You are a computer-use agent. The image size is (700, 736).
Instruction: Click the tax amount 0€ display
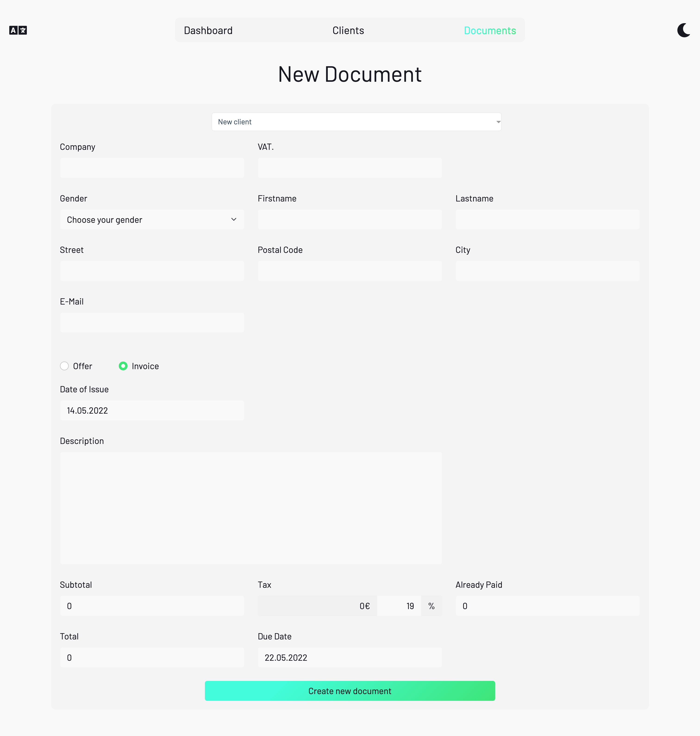click(317, 606)
